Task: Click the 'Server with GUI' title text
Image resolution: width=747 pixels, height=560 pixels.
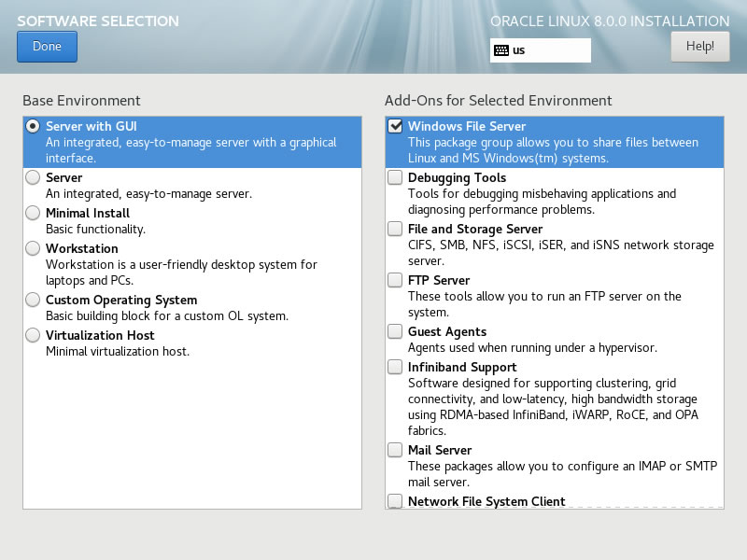Action: click(91, 126)
